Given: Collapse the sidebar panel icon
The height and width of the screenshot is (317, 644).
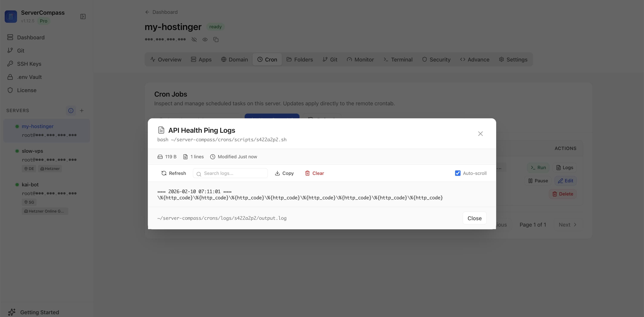Looking at the screenshot, I should (x=83, y=16).
